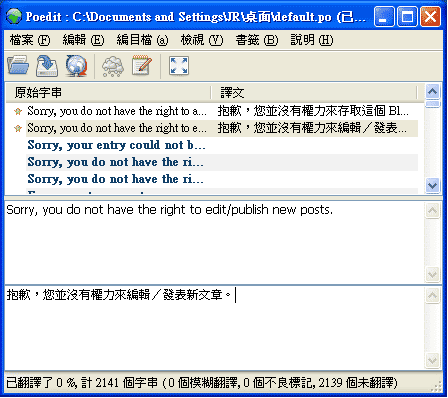The image size is (448, 398).
Task: Click the star icon on the 'right to a...' row
Action: point(18,111)
